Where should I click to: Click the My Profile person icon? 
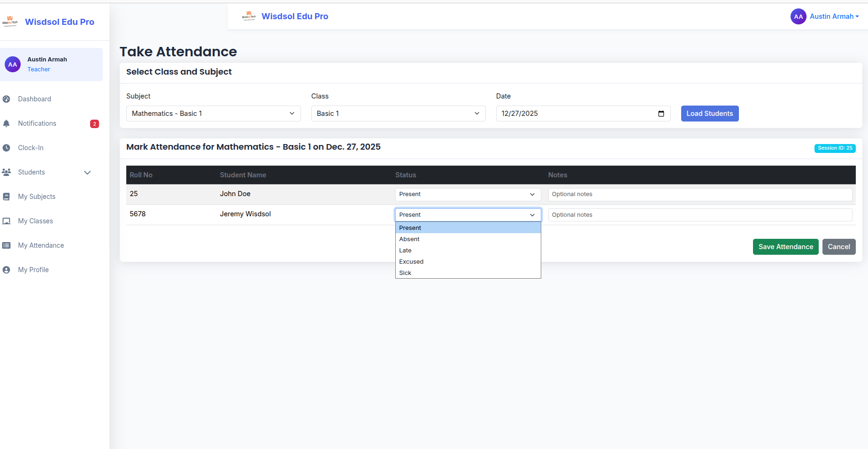[x=7, y=270]
